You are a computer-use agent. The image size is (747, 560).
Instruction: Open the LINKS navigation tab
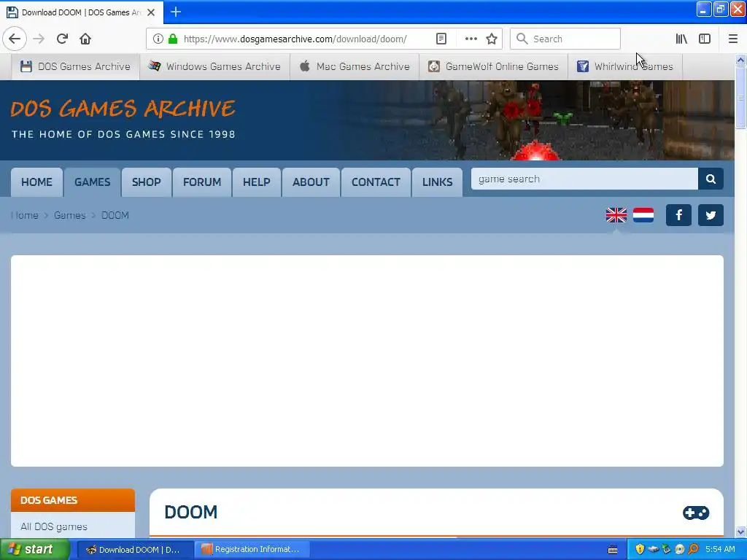click(438, 182)
